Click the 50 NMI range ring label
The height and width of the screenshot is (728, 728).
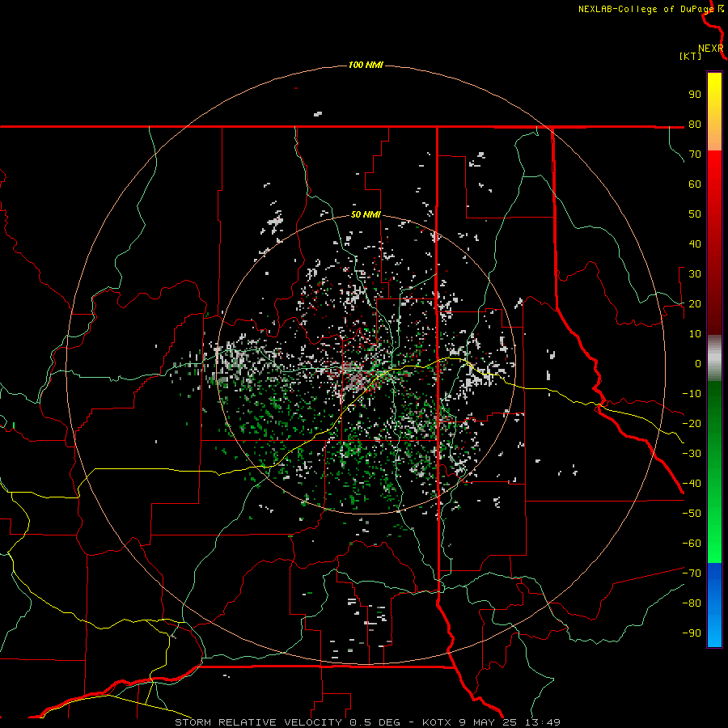[x=366, y=214]
